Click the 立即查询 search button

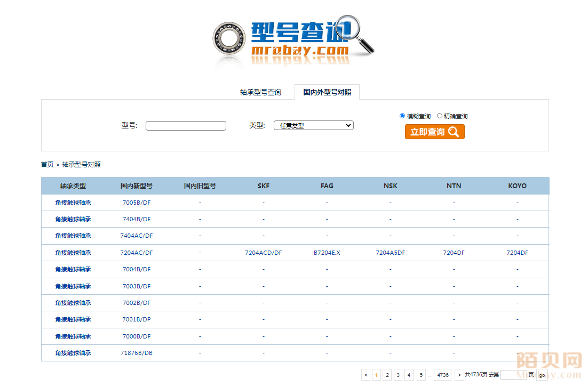434,132
